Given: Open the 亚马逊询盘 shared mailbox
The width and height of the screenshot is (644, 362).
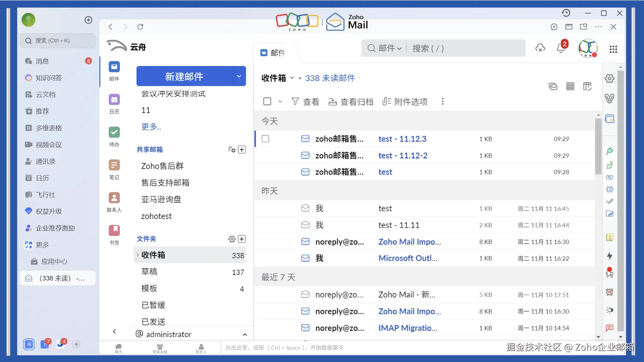Looking at the screenshot, I should pyautogui.click(x=161, y=199).
